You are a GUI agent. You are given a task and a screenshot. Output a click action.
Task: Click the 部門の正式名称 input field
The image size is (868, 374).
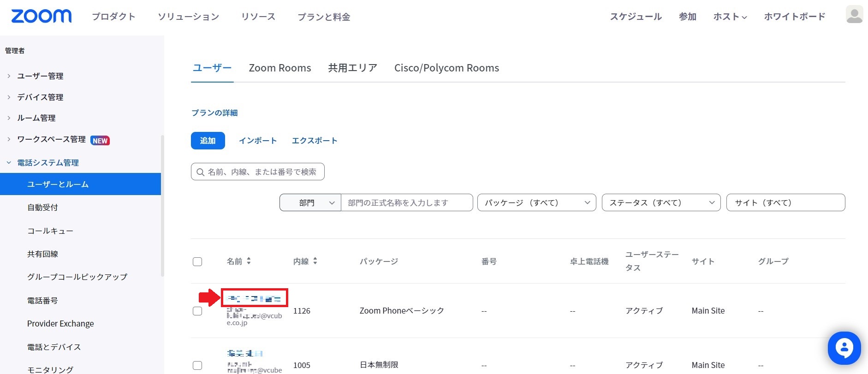tap(407, 202)
